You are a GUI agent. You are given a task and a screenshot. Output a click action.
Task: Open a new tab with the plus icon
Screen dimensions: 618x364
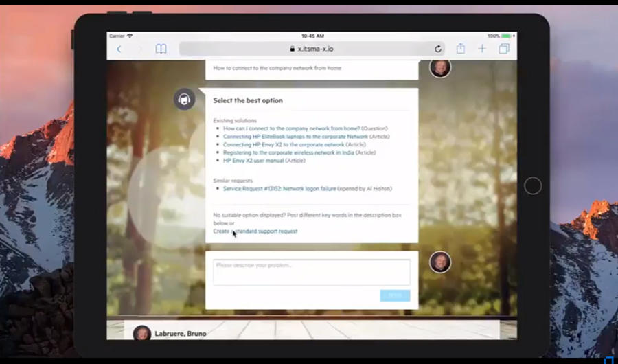[482, 49]
